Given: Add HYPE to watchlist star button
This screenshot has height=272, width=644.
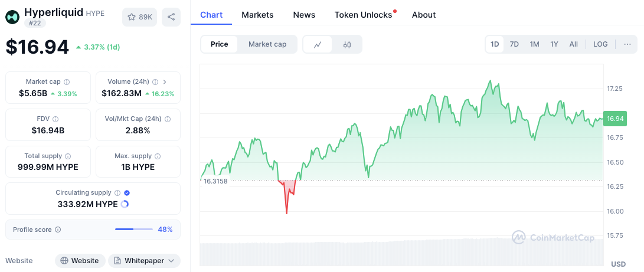Looking at the screenshot, I should [140, 17].
